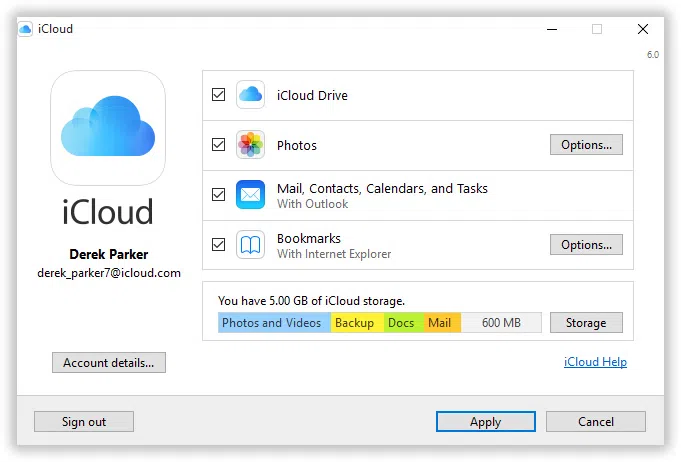
Task: Open Bookmarks Options button
Action: point(586,244)
